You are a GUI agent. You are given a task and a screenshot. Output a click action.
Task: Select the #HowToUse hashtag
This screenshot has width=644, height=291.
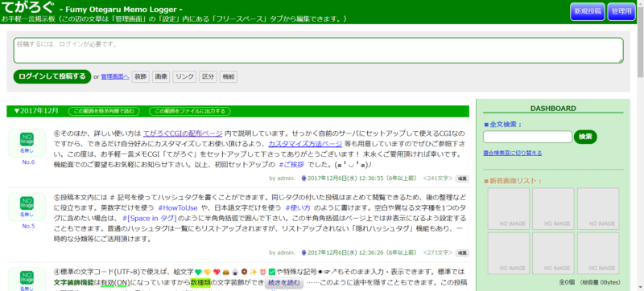click(178, 207)
